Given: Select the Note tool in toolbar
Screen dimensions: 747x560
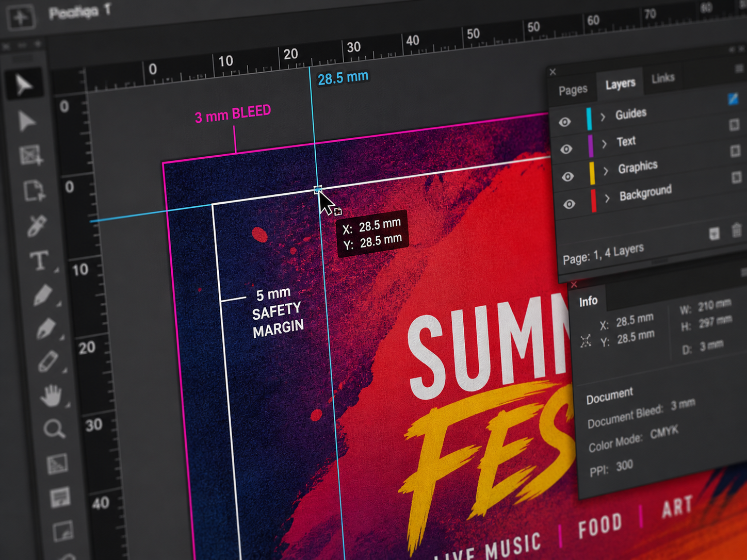Looking at the screenshot, I should pyautogui.click(x=60, y=497).
